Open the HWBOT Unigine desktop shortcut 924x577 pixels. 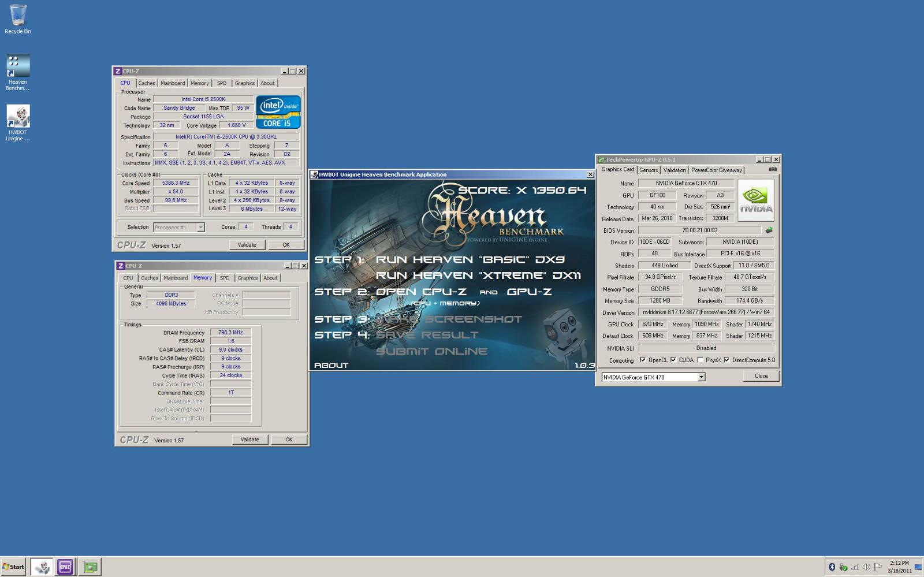coord(18,122)
